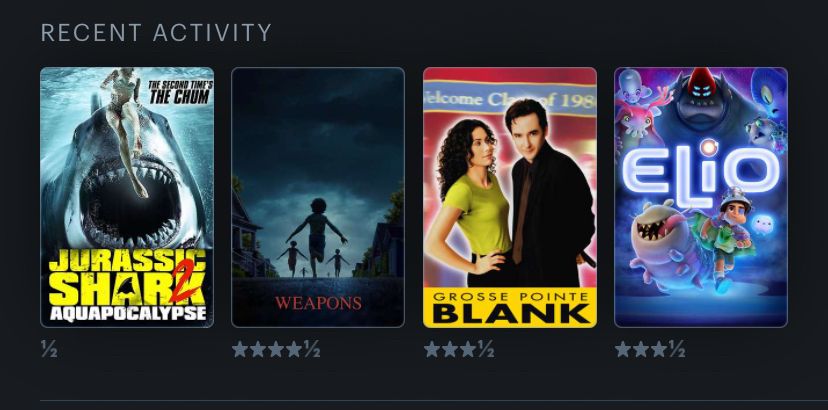Screen dimensions: 828x410
Task: Click the half symbol in Elio rating
Action: point(677,349)
